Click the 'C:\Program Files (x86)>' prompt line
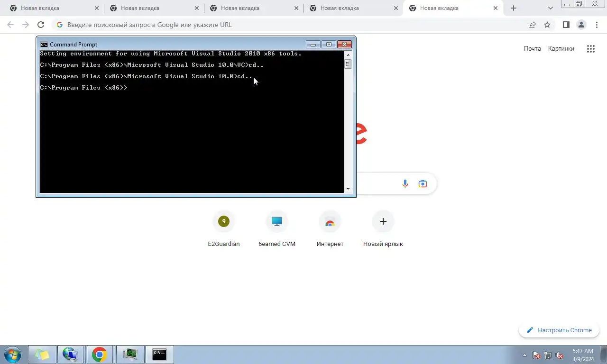The image size is (607, 364). tap(84, 88)
